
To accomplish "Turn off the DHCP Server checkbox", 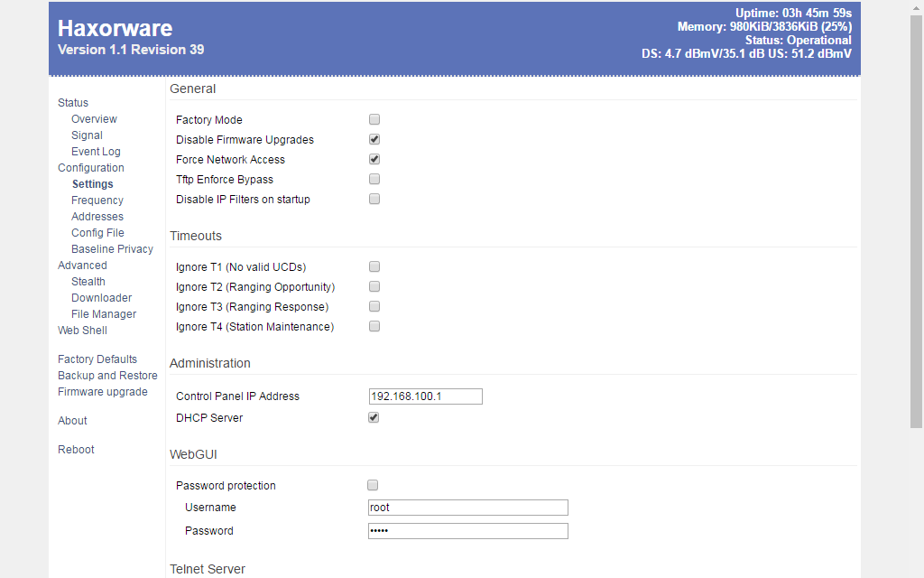I will (374, 417).
